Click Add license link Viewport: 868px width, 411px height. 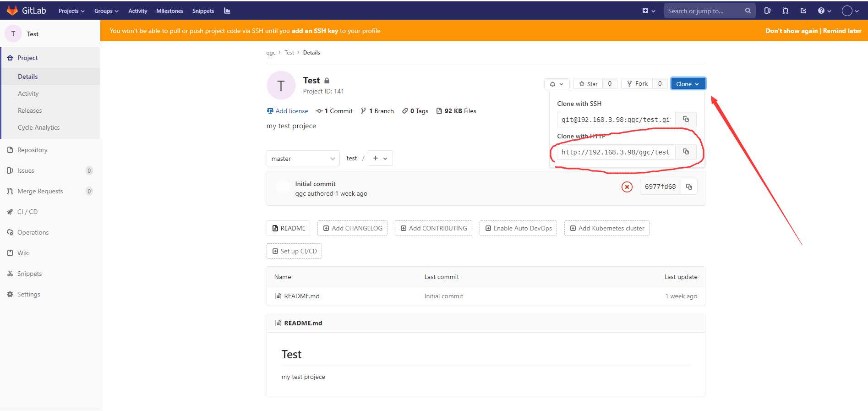click(x=287, y=111)
